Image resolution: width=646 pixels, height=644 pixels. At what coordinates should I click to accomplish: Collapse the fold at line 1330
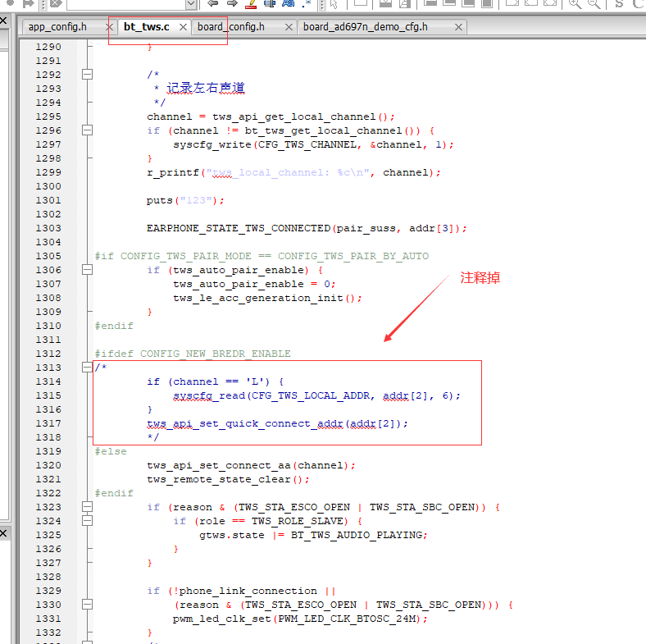coord(88,605)
